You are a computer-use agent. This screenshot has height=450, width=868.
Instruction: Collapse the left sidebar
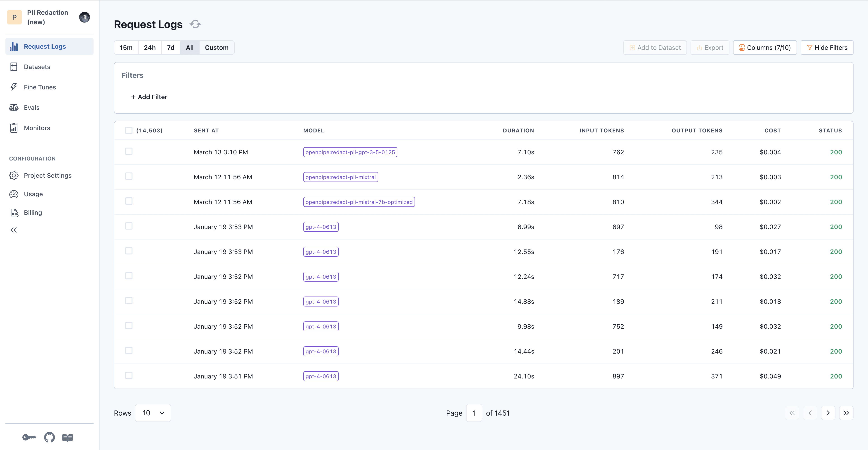click(x=14, y=230)
